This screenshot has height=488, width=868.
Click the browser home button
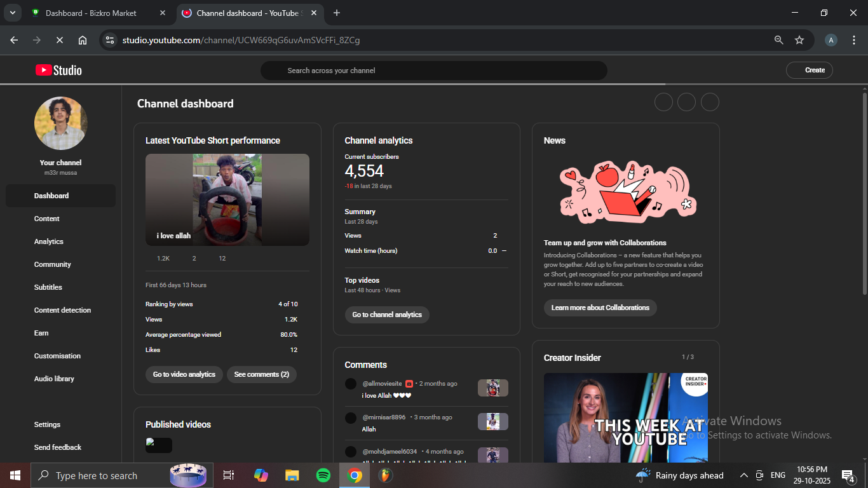point(83,40)
